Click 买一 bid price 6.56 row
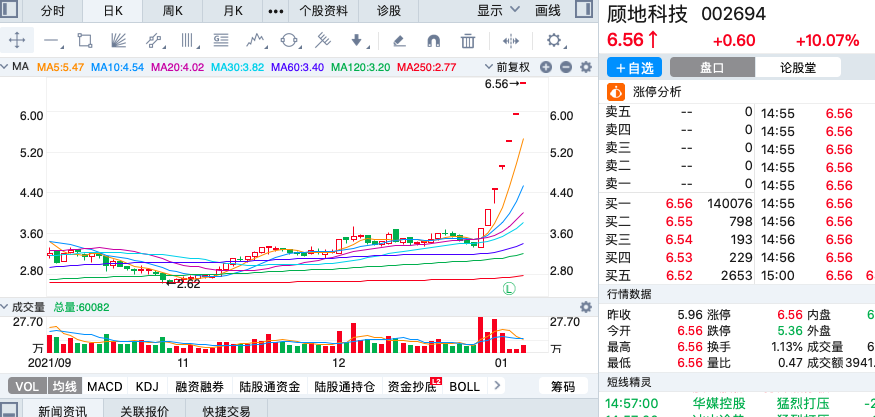Viewport: 875px width, 417px height. [679, 203]
